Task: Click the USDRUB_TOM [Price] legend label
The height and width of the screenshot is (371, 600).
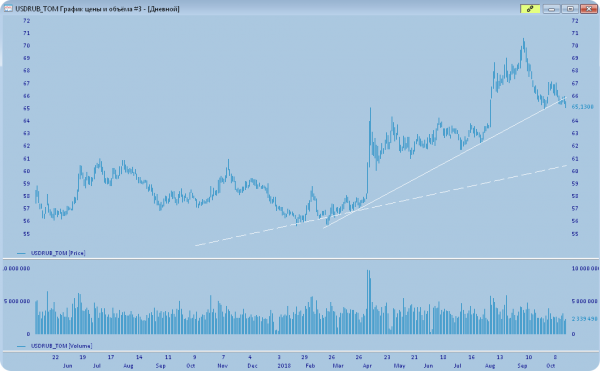Action: pyautogui.click(x=58, y=253)
